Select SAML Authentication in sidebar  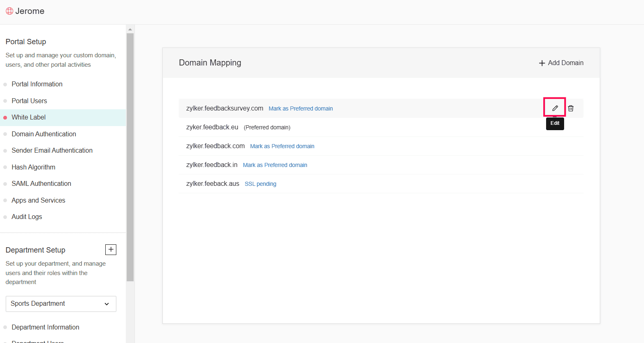coord(41,184)
